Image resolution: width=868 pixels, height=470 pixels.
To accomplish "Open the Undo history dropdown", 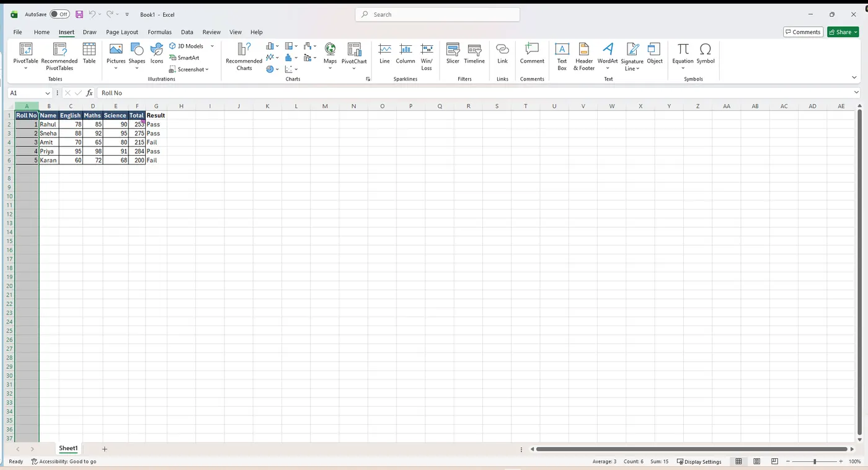I will point(100,14).
